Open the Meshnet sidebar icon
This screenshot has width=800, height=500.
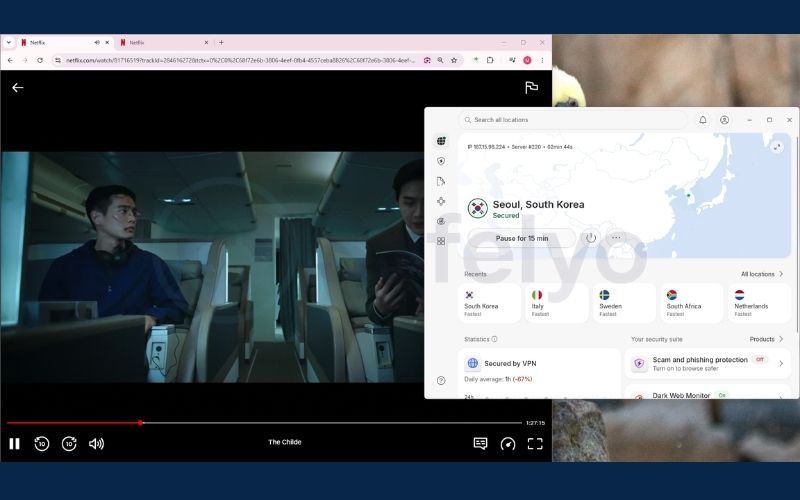click(x=441, y=201)
